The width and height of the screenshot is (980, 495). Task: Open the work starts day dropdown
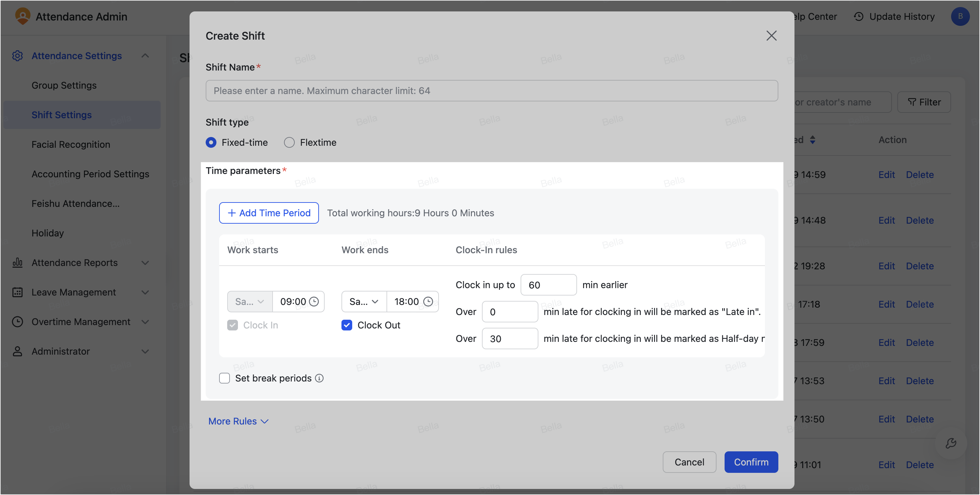click(249, 302)
